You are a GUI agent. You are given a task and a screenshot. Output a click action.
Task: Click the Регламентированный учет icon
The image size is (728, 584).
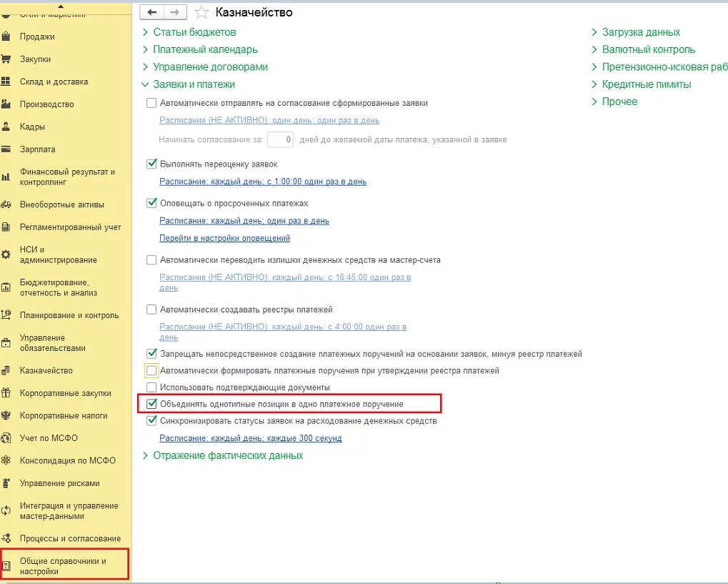pyautogui.click(x=6, y=227)
